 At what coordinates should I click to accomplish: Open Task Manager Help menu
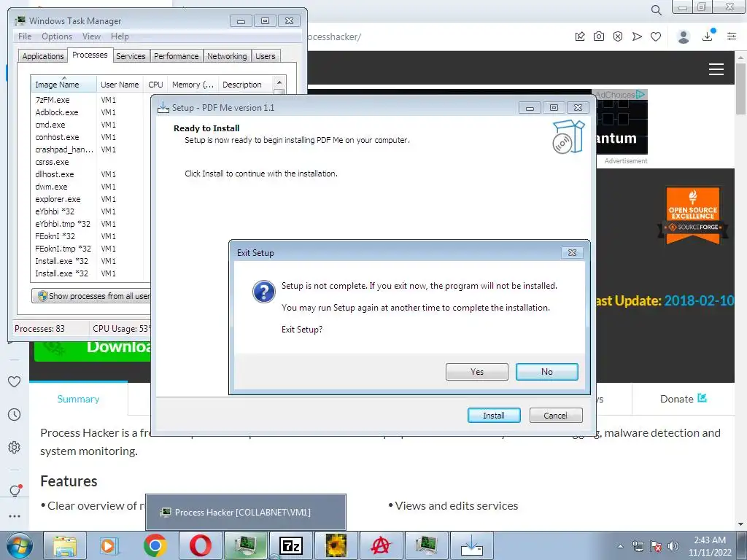[120, 36]
